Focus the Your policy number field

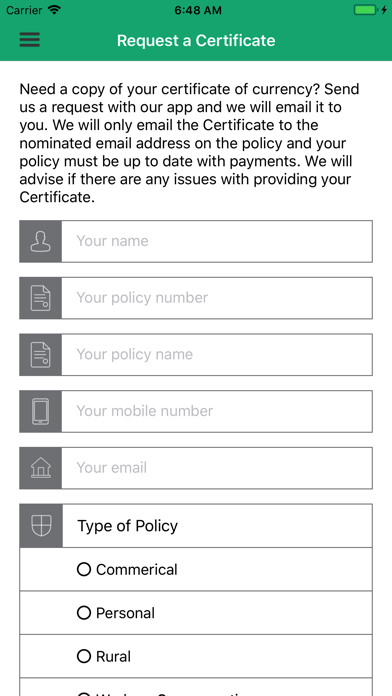point(217,298)
